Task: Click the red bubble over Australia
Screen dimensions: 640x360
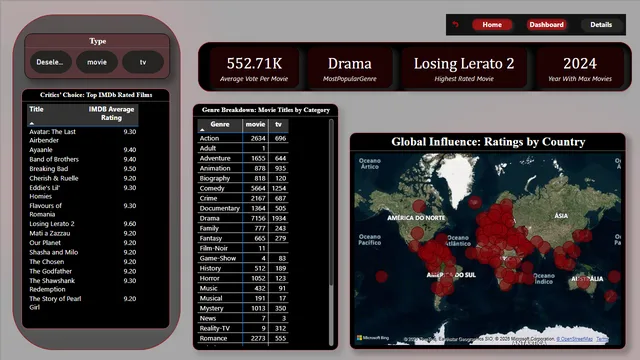Action: 583,282
